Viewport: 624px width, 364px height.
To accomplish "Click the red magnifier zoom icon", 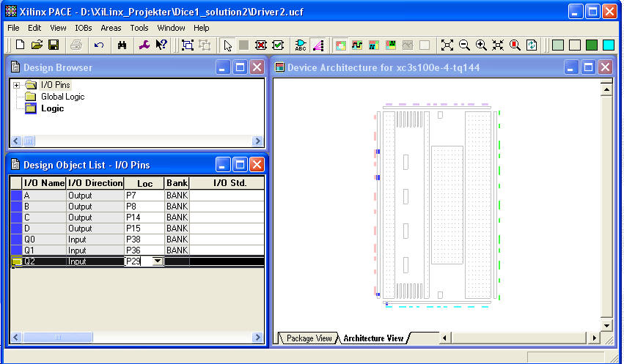I will click(515, 45).
